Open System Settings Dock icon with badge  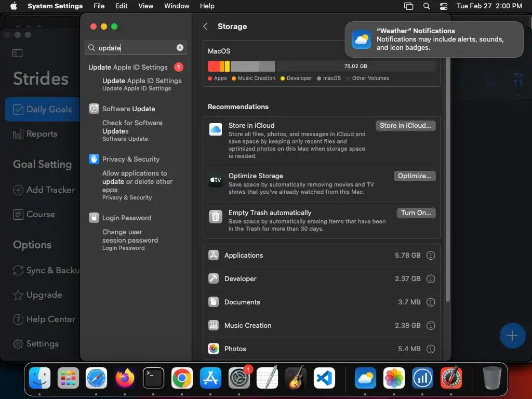point(239,378)
